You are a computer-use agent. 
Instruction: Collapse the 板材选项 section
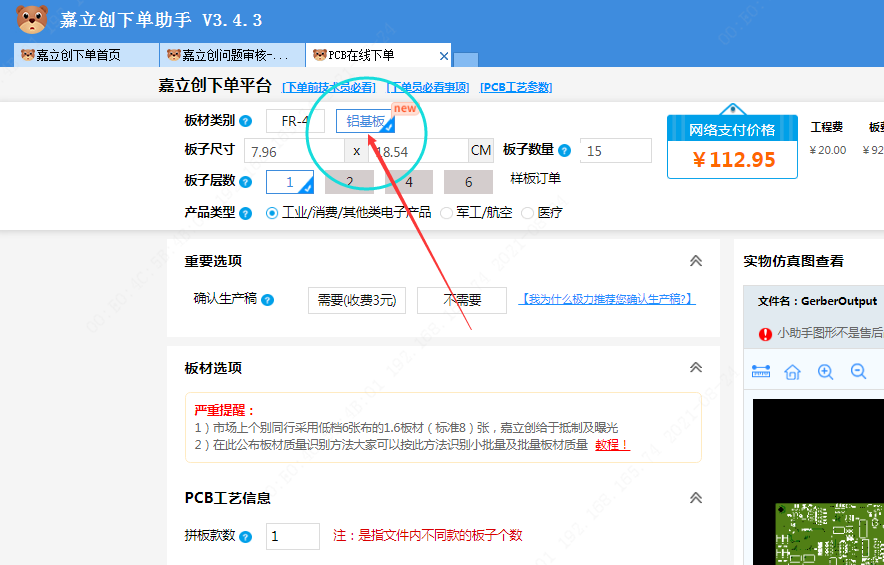pyautogui.click(x=696, y=367)
